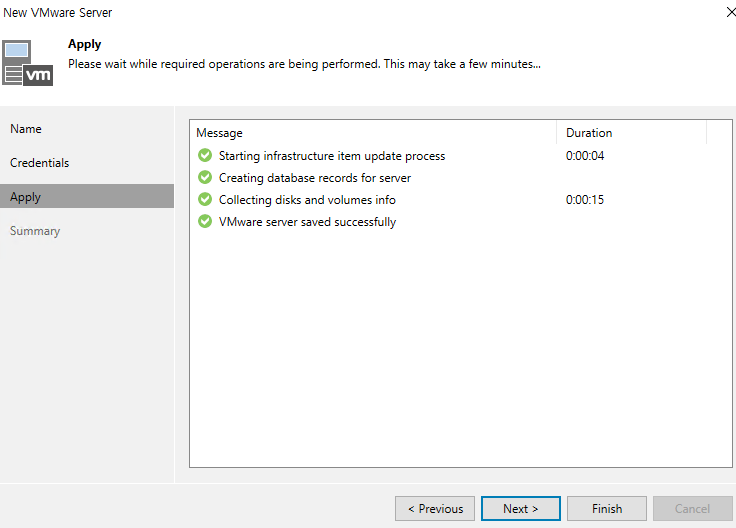Click the grayed Cancel button
Screen dimensions: 736x528
(x=692, y=509)
